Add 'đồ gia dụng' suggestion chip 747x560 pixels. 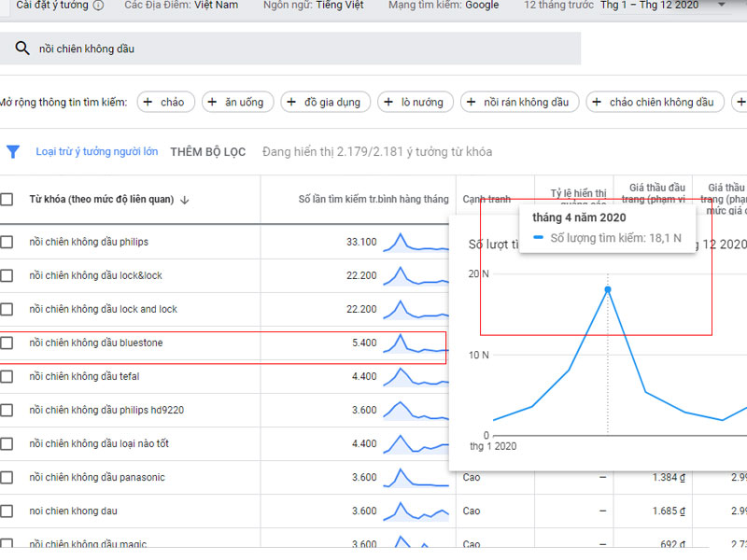click(325, 102)
